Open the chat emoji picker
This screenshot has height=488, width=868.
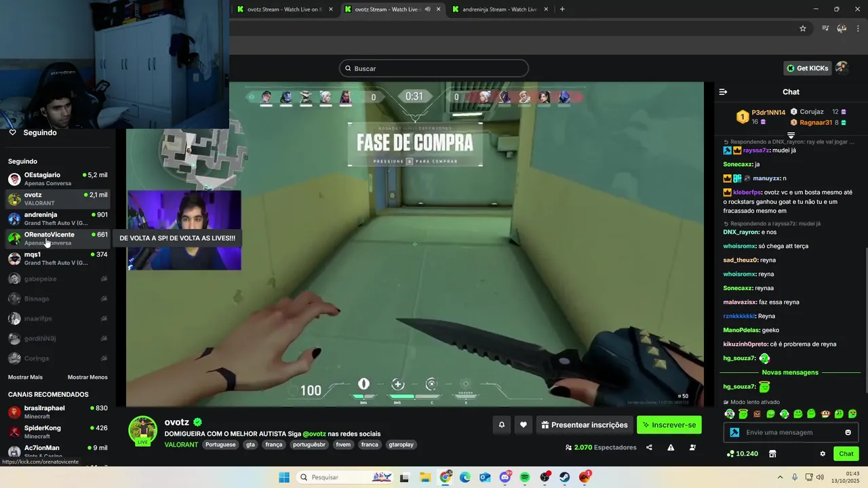pyautogui.click(x=848, y=432)
